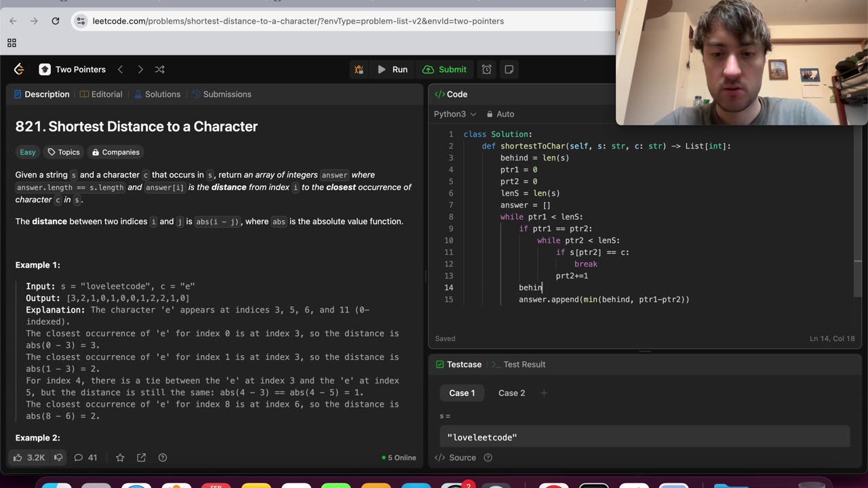Edit the s input field "loveleetcode"

644,437
